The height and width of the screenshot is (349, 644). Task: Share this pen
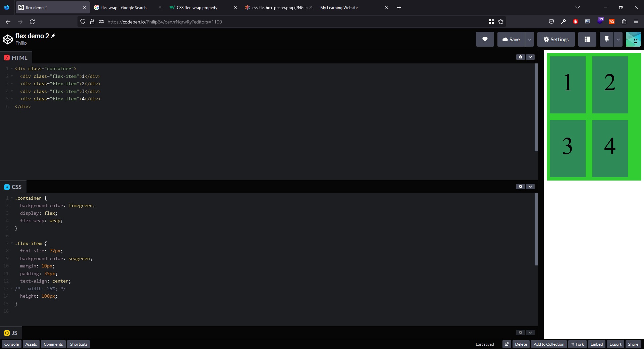pos(633,344)
